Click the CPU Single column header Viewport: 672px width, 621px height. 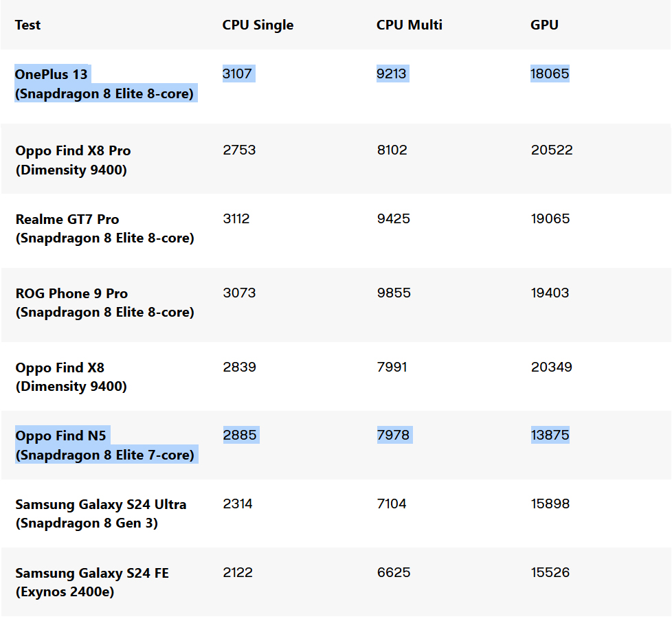pyautogui.click(x=258, y=25)
